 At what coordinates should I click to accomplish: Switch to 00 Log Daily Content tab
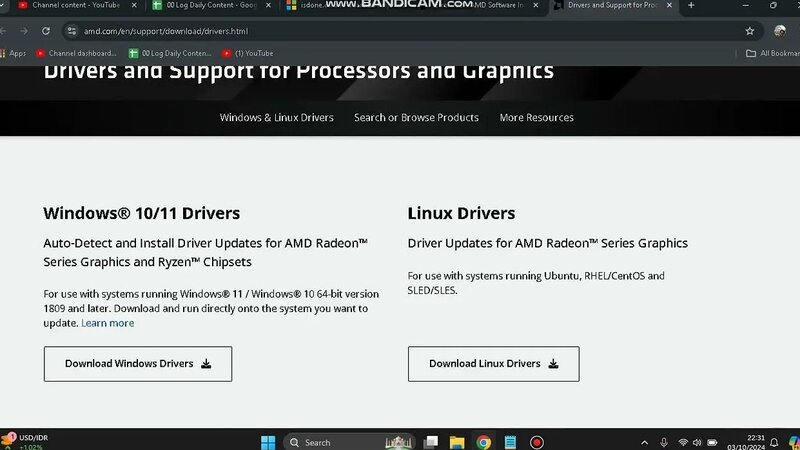pyautogui.click(x=212, y=6)
